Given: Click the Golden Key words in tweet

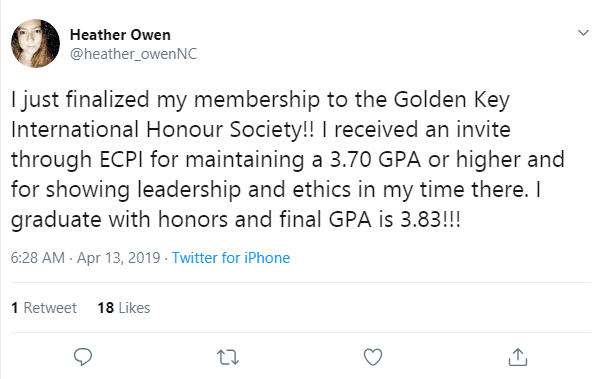Looking at the screenshot, I should click(452, 100).
